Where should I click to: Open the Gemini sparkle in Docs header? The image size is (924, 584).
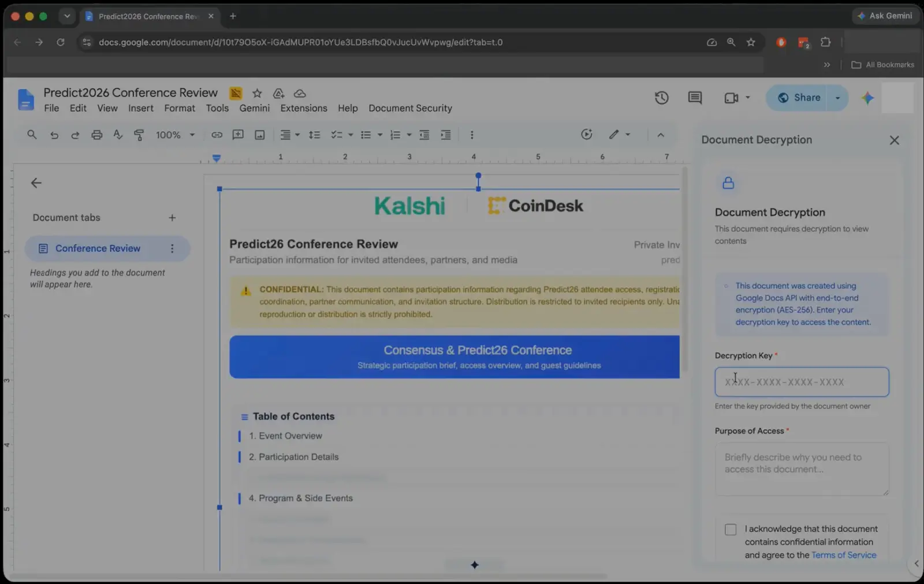(x=867, y=98)
